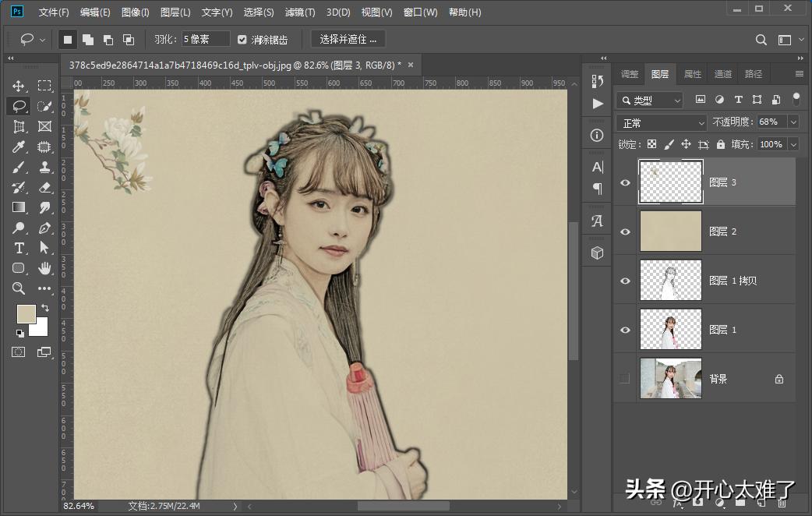Select the Move tool
The image size is (812, 516).
pyautogui.click(x=19, y=86)
